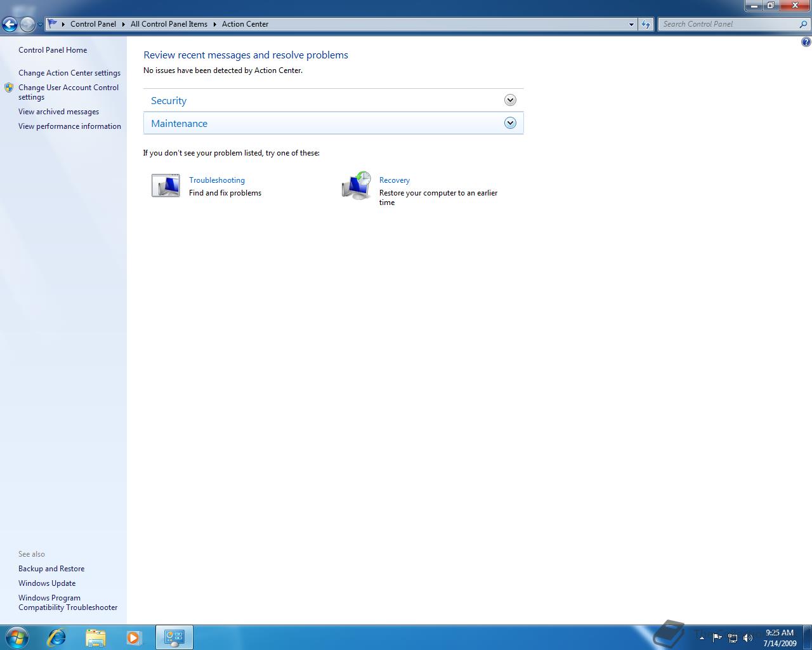The width and height of the screenshot is (812, 650).
Task: Click the Back navigation arrow
Action: 10,25
